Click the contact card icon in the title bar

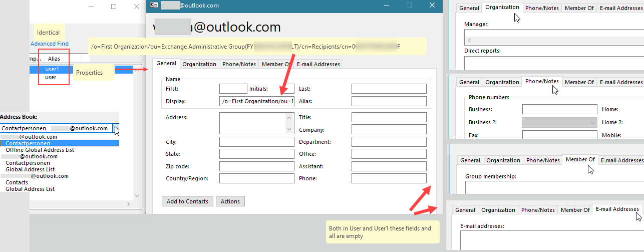[154, 6]
